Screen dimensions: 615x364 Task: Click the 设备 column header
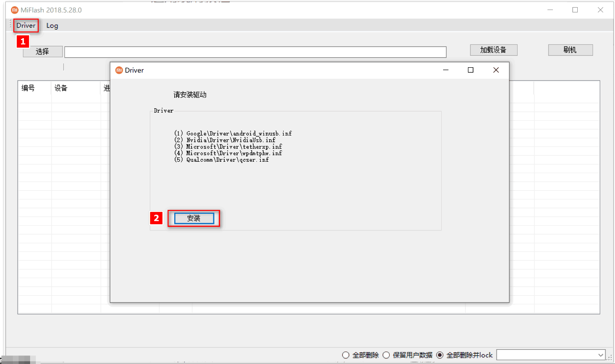(x=76, y=88)
